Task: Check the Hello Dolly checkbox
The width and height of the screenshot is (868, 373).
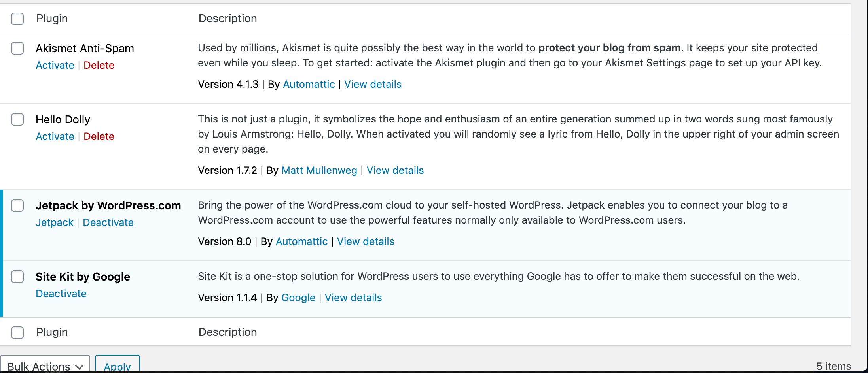Action: (17, 119)
